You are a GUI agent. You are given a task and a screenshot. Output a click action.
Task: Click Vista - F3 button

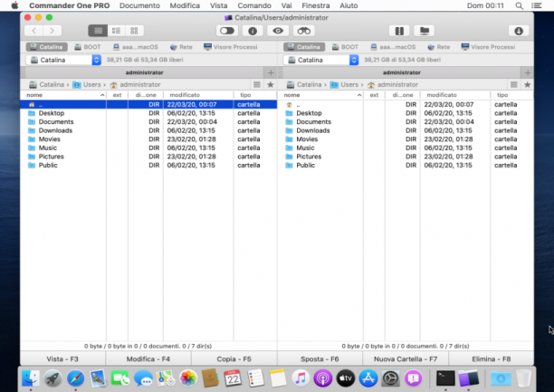(62, 359)
